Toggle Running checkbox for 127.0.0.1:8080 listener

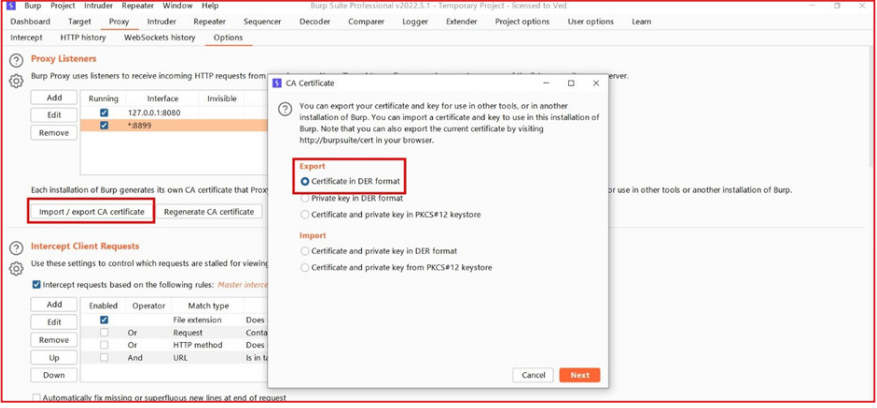click(103, 112)
